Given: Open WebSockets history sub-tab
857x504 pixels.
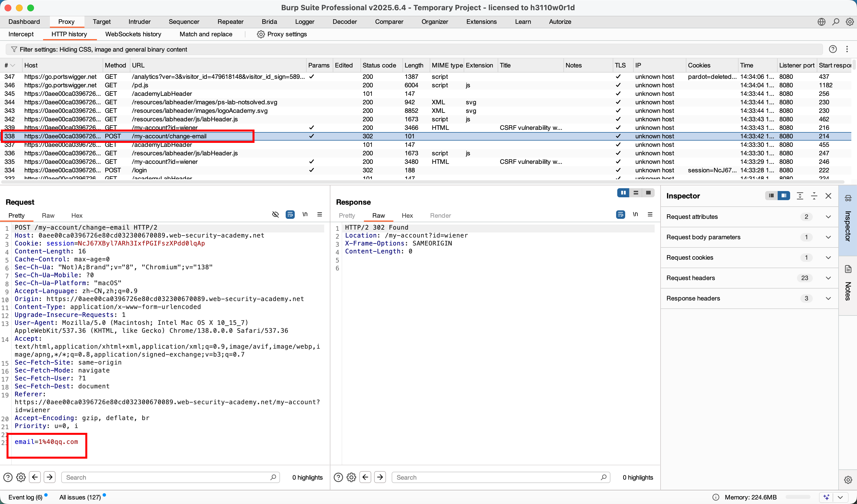Looking at the screenshot, I should [x=133, y=34].
